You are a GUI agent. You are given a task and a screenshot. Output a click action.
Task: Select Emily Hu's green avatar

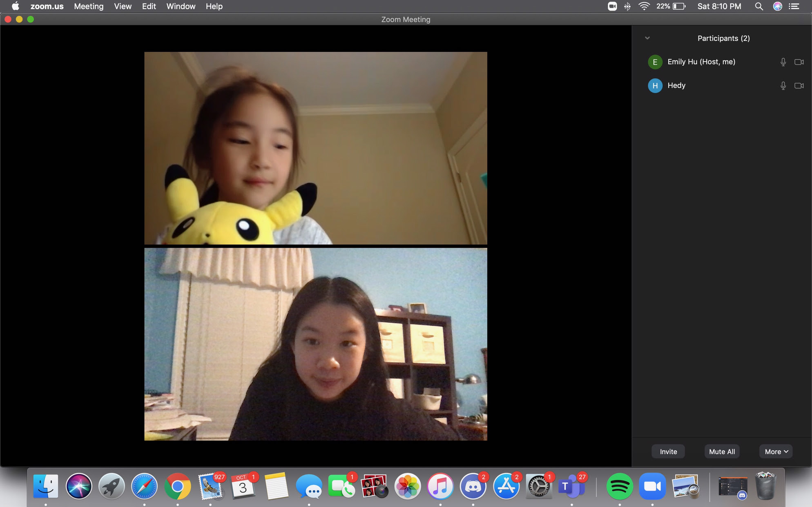pos(655,62)
